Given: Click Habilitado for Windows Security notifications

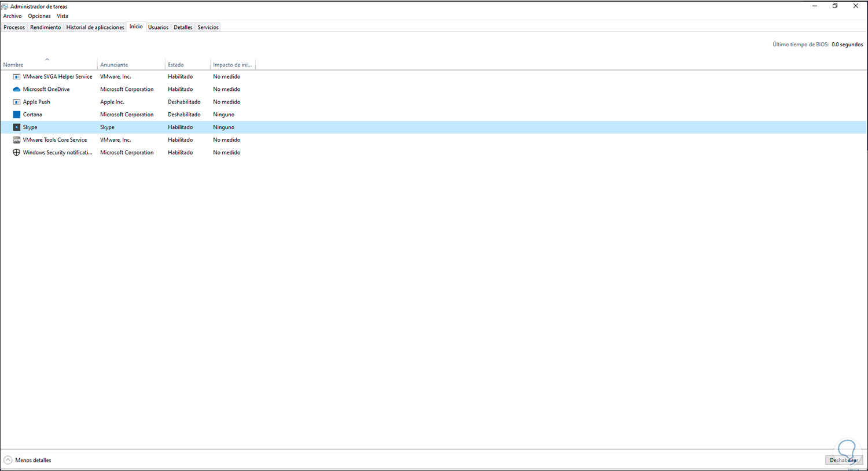Looking at the screenshot, I should tap(181, 153).
